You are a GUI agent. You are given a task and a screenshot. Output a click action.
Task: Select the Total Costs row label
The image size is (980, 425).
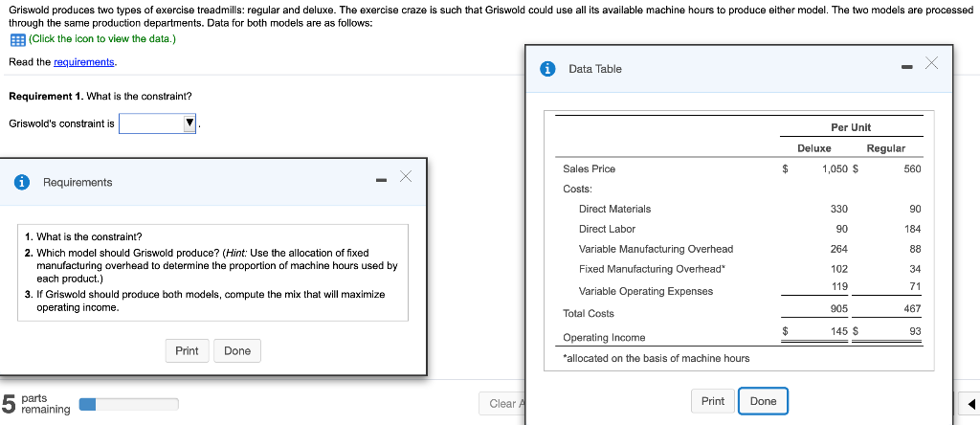point(589,314)
